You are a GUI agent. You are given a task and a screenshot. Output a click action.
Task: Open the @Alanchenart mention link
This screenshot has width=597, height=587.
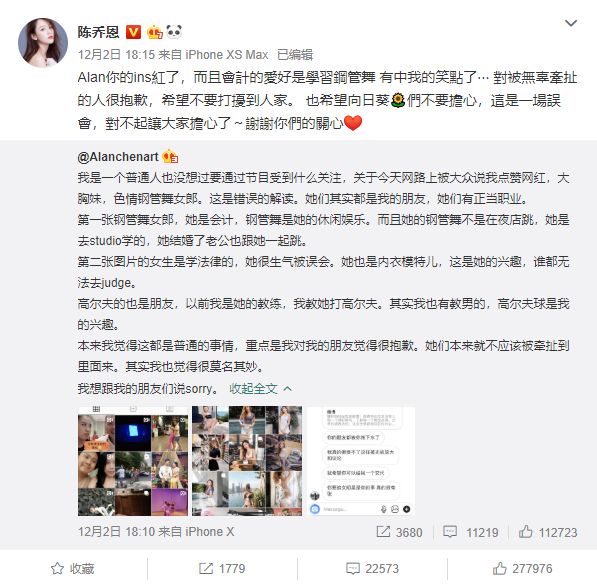(118, 157)
